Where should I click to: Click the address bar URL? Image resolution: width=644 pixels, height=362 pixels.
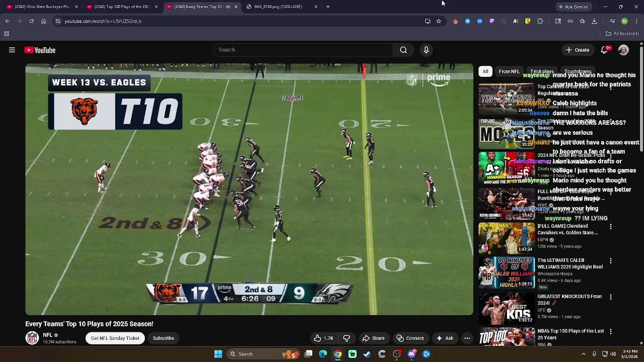103,21
